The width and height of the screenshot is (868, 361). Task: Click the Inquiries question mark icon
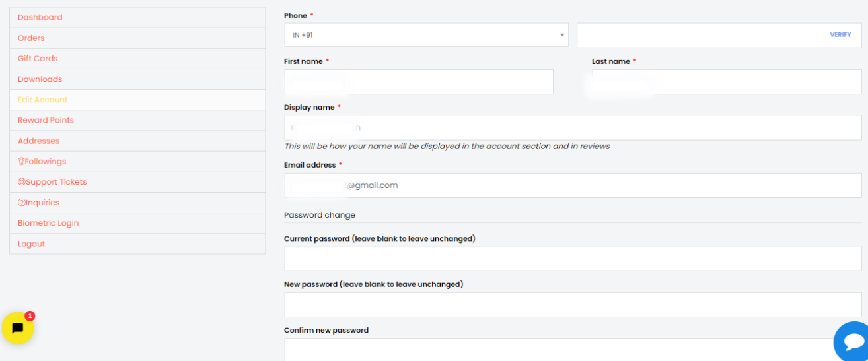click(21, 203)
